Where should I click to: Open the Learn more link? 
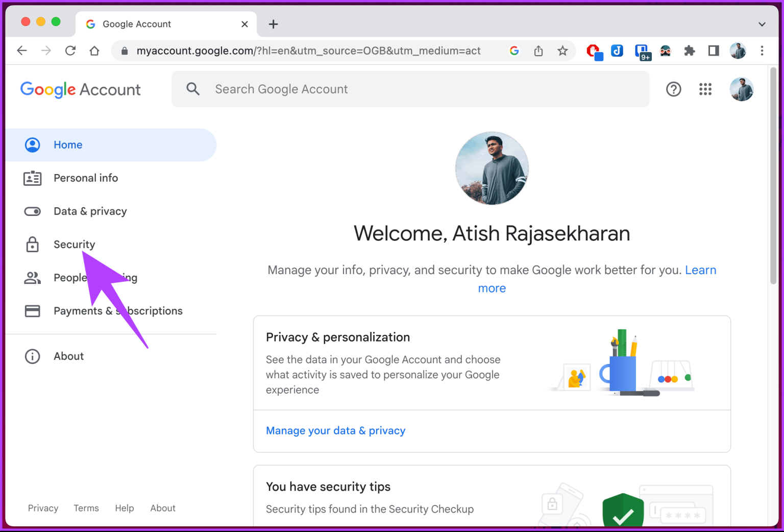click(701, 270)
